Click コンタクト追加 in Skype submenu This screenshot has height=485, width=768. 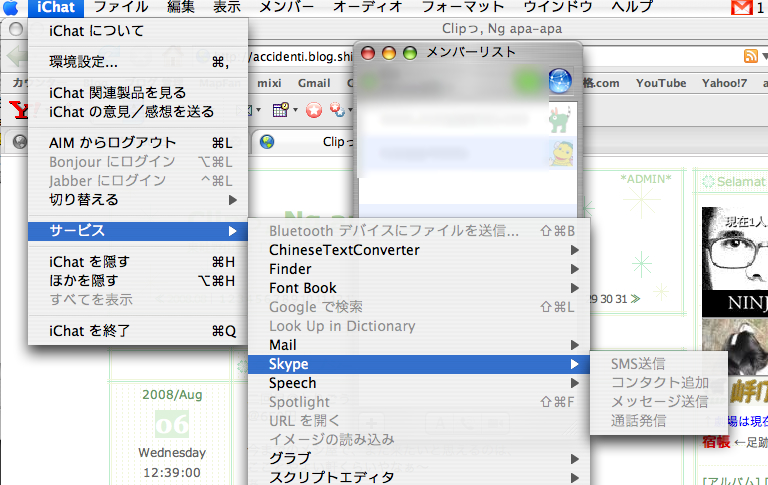(659, 383)
